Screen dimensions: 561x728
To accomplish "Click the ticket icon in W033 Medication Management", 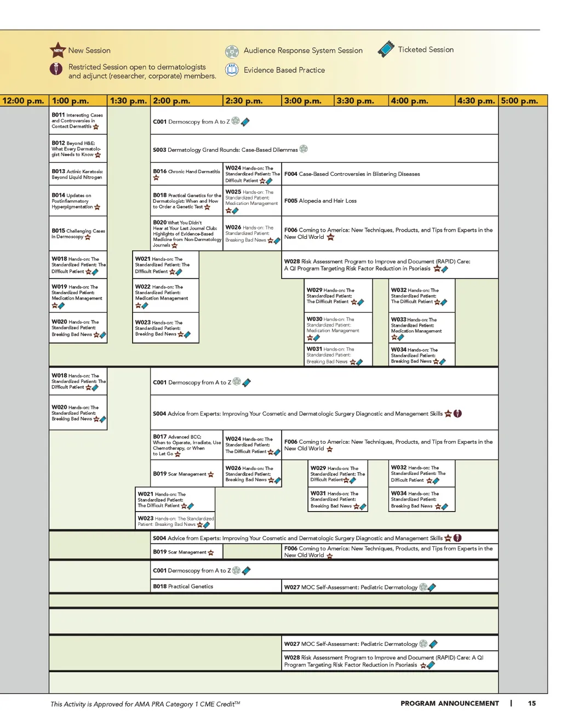I will [x=401, y=337].
